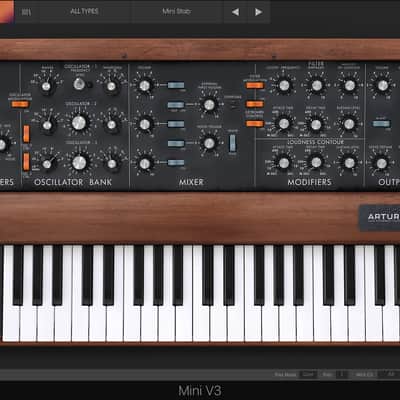Toggle the Filter Modulation orange switch
The image size is (400, 400).
(255, 85)
